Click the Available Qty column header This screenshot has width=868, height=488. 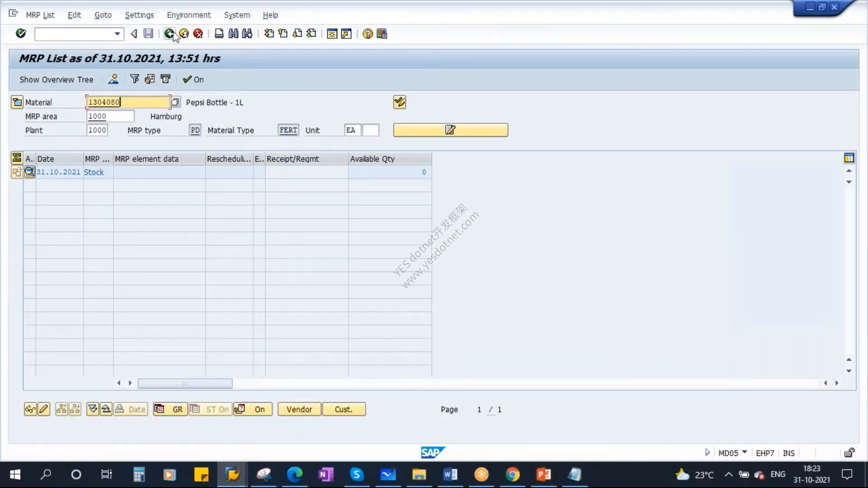point(390,159)
